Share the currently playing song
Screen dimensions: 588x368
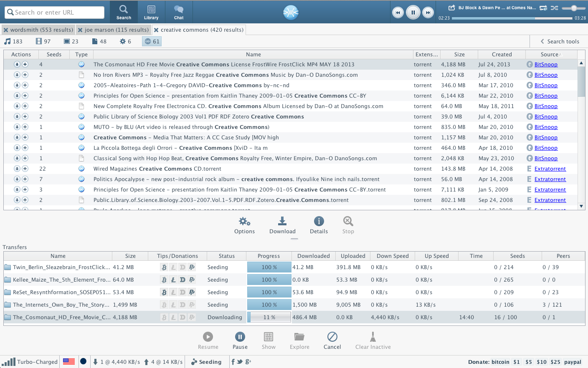pyautogui.click(x=451, y=8)
